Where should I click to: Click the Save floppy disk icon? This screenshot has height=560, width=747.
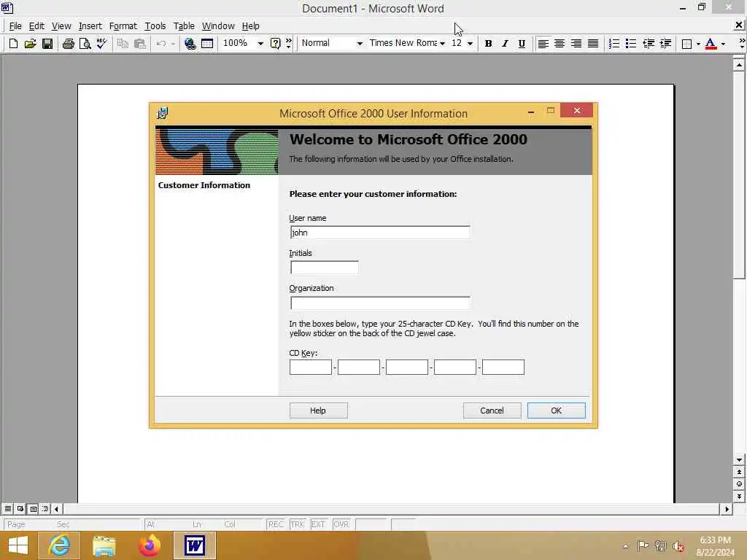point(47,44)
